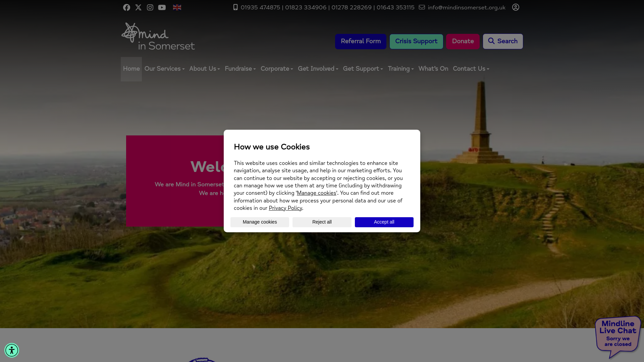The height and width of the screenshot is (362, 644).
Task: Click the Search button
Action: (x=503, y=41)
